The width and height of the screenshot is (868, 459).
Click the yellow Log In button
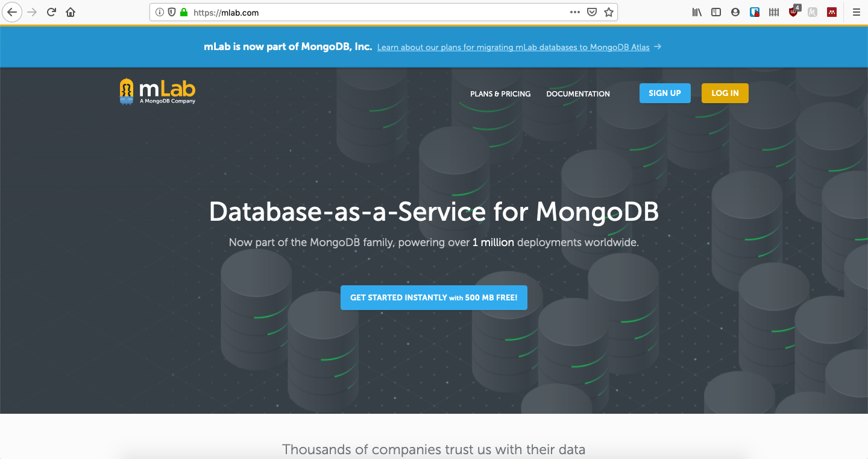[725, 93]
